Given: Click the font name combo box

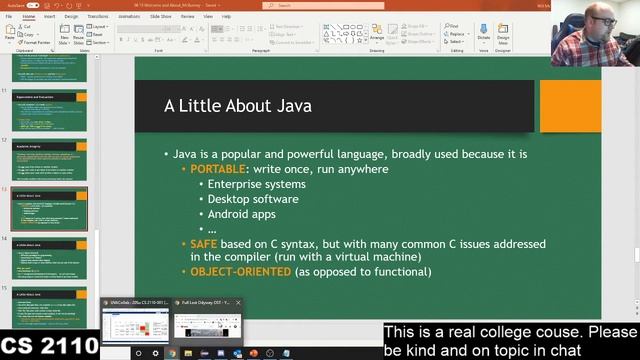Looking at the screenshot, I should pos(140,29).
